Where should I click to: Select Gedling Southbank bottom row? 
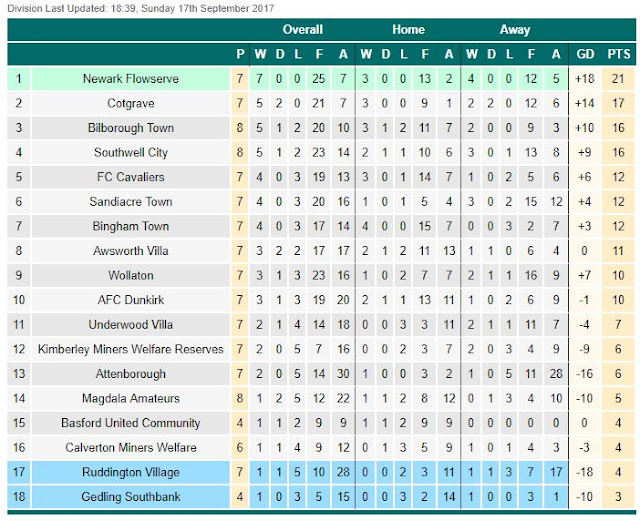pos(130,496)
